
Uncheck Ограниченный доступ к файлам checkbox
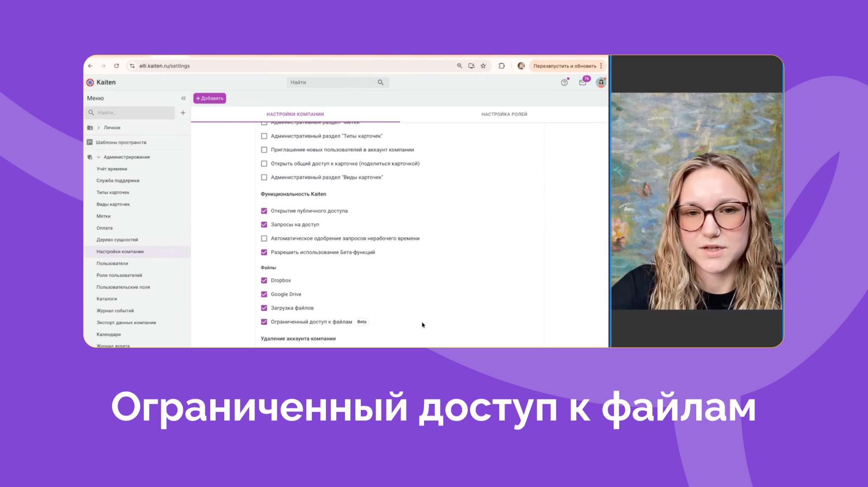264,322
